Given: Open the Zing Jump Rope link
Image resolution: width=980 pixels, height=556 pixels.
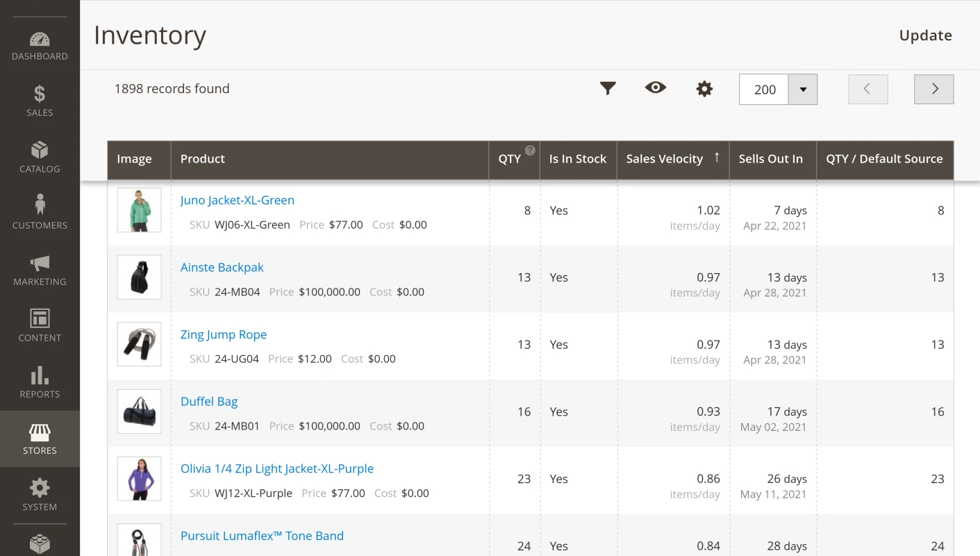Looking at the screenshot, I should click(x=224, y=334).
